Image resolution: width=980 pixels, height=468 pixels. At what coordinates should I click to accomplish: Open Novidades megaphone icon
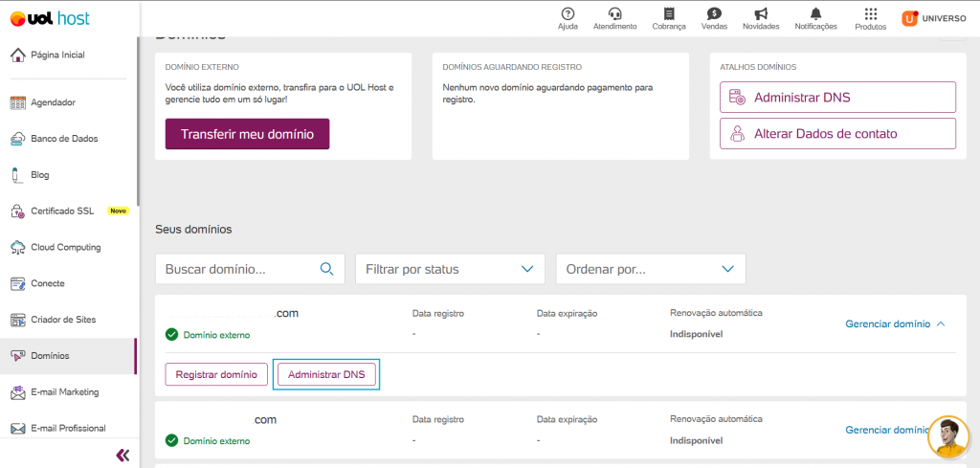pos(761,14)
